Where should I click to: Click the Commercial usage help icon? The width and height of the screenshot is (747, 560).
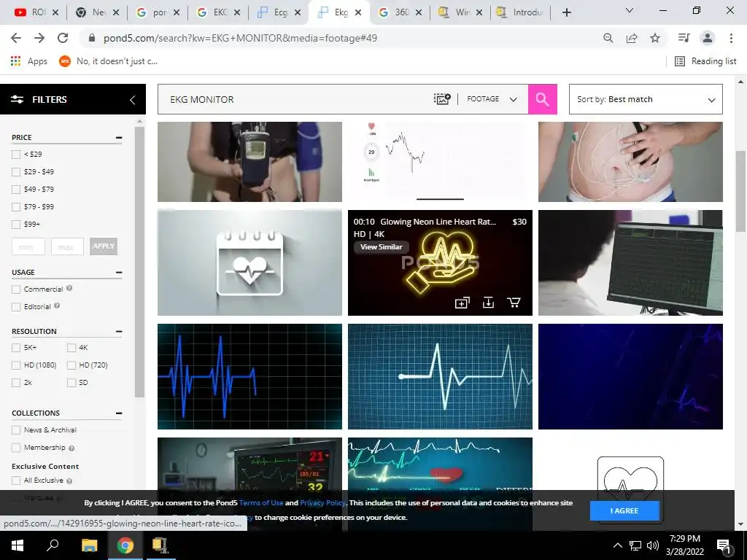[x=69, y=288]
